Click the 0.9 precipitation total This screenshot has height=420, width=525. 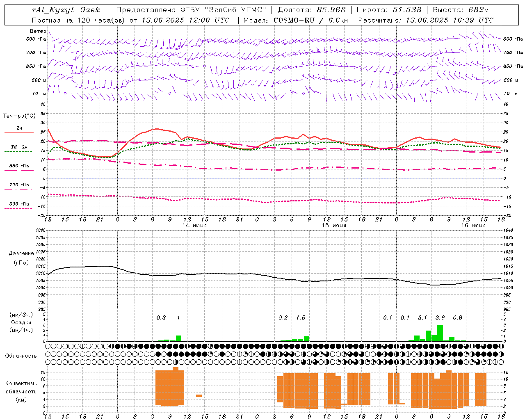[457, 317]
